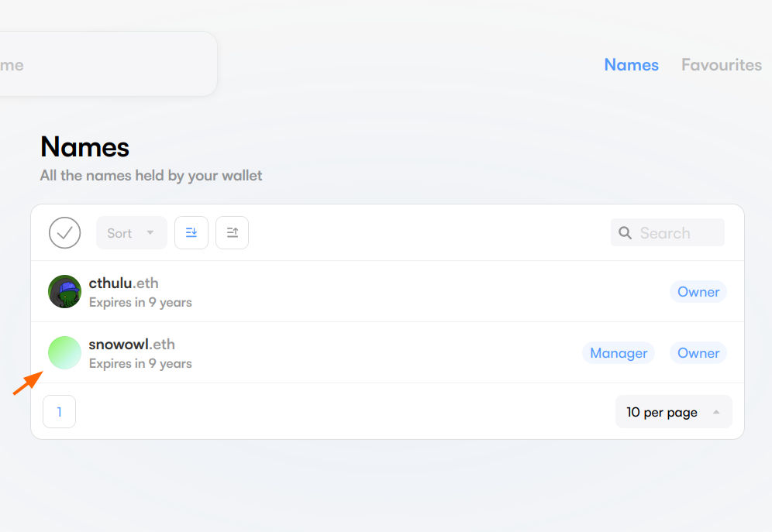Screen dimensions: 772x532
Task: Click the magnifying glass search icon
Action: click(x=626, y=233)
